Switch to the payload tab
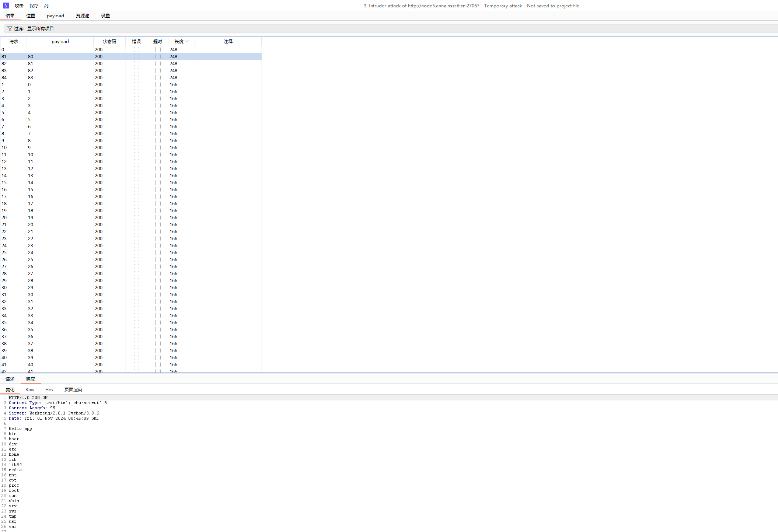This screenshot has height=532, width=778. coord(55,16)
